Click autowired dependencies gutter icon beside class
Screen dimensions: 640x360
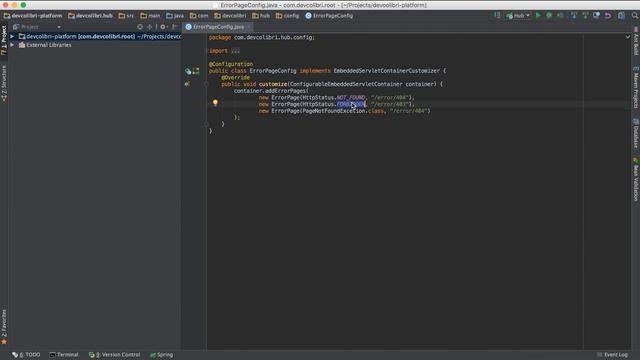tap(196, 71)
